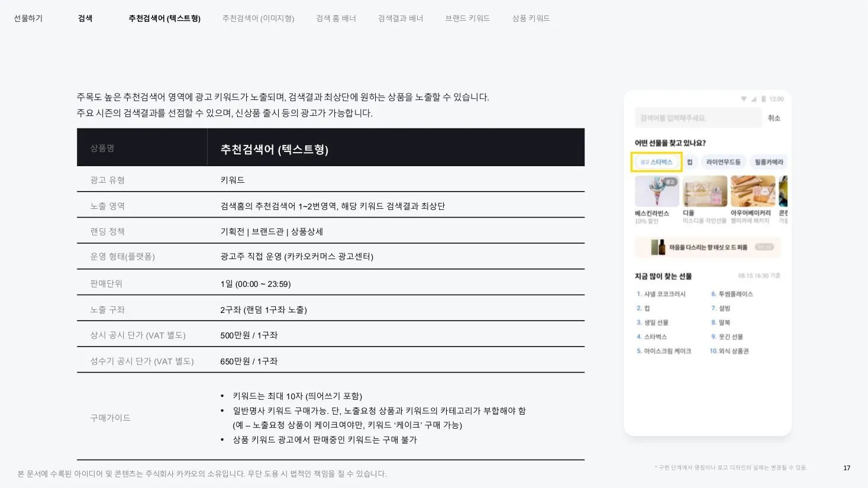Choose the 라이언무드등 keyword chip
Screen dimensions: 868x488
coord(723,162)
